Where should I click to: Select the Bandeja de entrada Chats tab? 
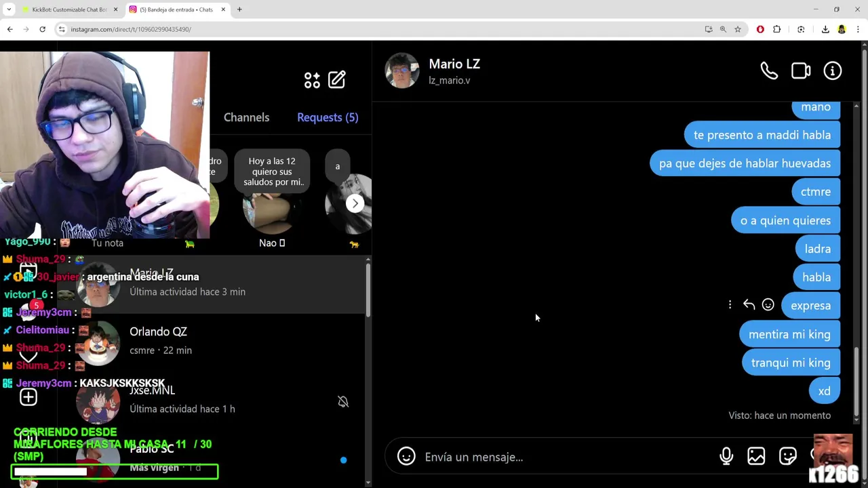178,9
